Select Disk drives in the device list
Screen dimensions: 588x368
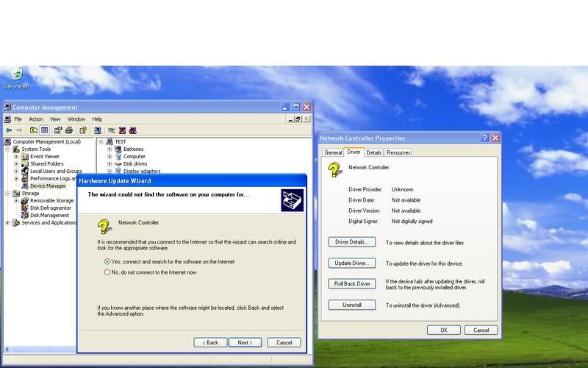pyautogui.click(x=135, y=163)
